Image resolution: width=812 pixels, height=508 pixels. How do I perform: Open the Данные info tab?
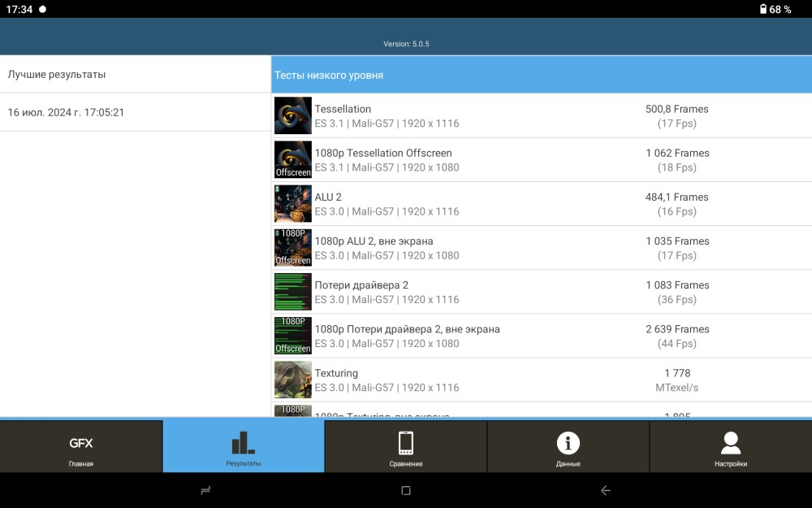pyautogui.click(x=568, y=446)
